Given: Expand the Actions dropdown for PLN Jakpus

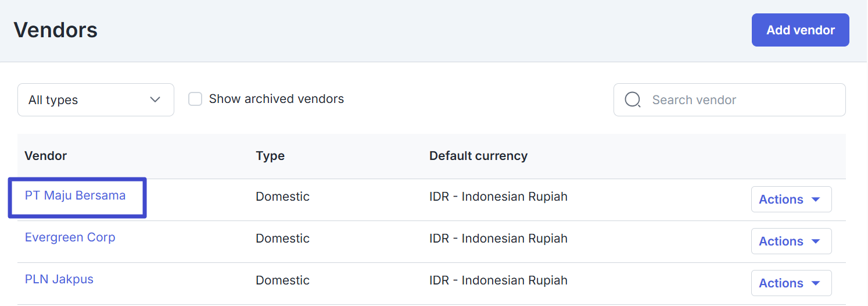Looking at the screenshot, I should (791, 283).
